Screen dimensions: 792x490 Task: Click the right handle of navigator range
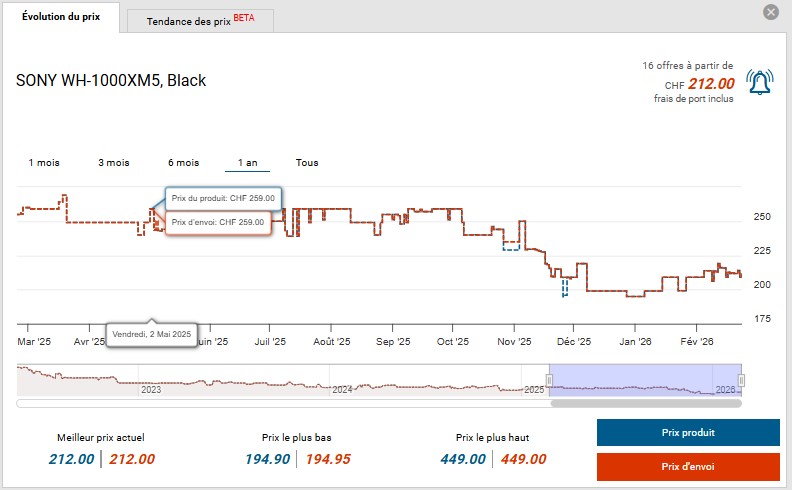pyautogui.click(x=741, y=379)
